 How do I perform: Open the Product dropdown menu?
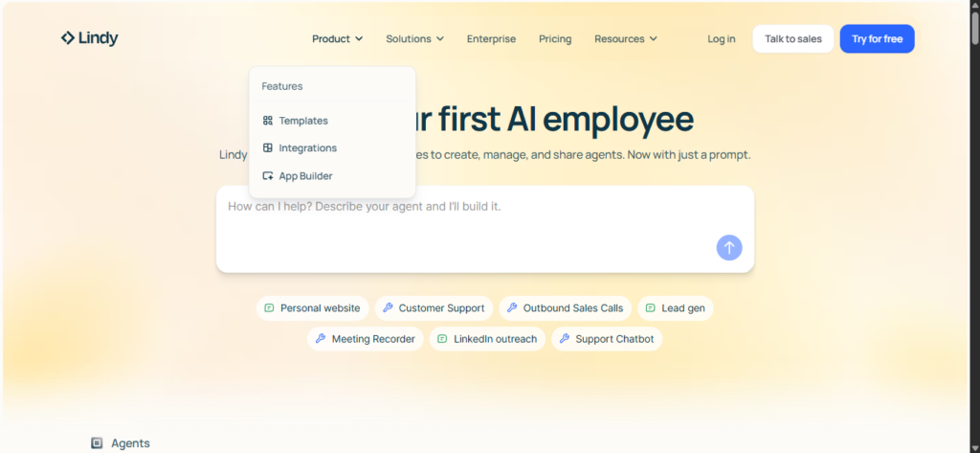point(338,39)
